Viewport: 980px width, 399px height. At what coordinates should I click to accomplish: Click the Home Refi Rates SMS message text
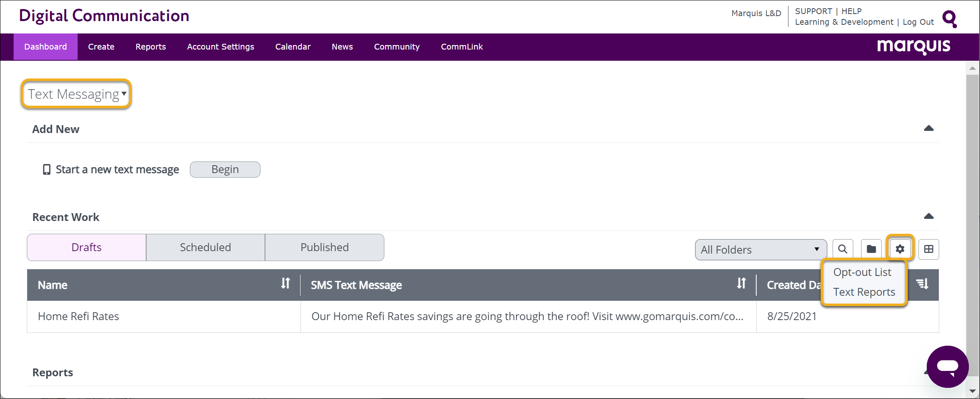pos(527,316)
